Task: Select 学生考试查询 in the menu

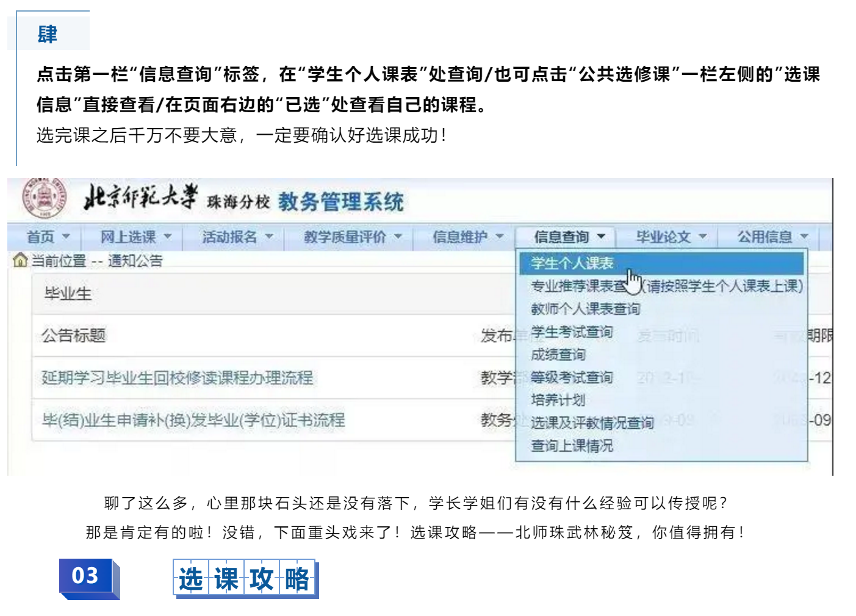Action: [571, 332]
